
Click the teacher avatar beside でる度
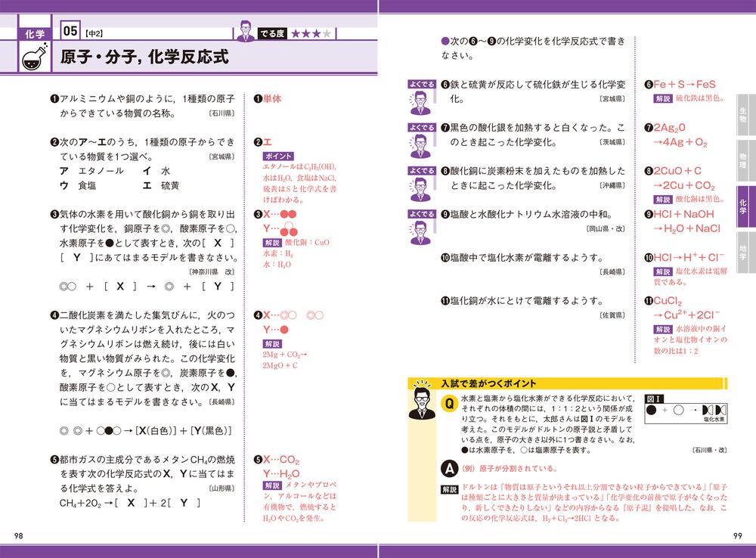(246, 32)
